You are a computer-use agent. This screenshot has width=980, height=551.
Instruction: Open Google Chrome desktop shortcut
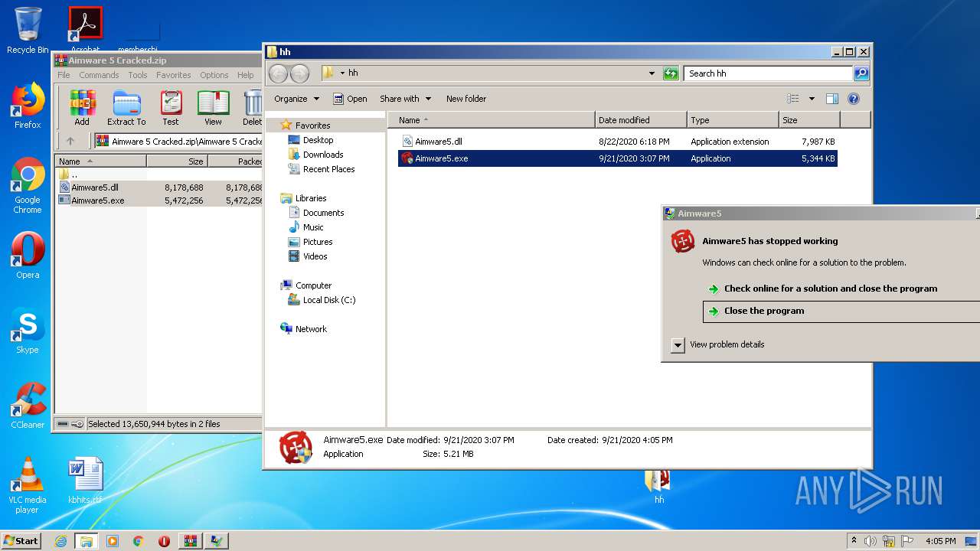[28, 186]
